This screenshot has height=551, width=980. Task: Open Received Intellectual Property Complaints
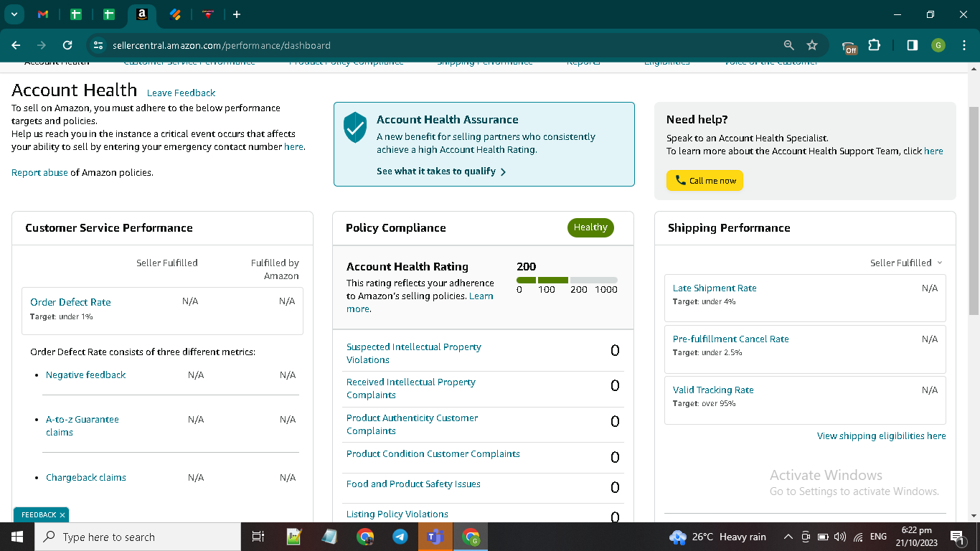click(411, 388)
